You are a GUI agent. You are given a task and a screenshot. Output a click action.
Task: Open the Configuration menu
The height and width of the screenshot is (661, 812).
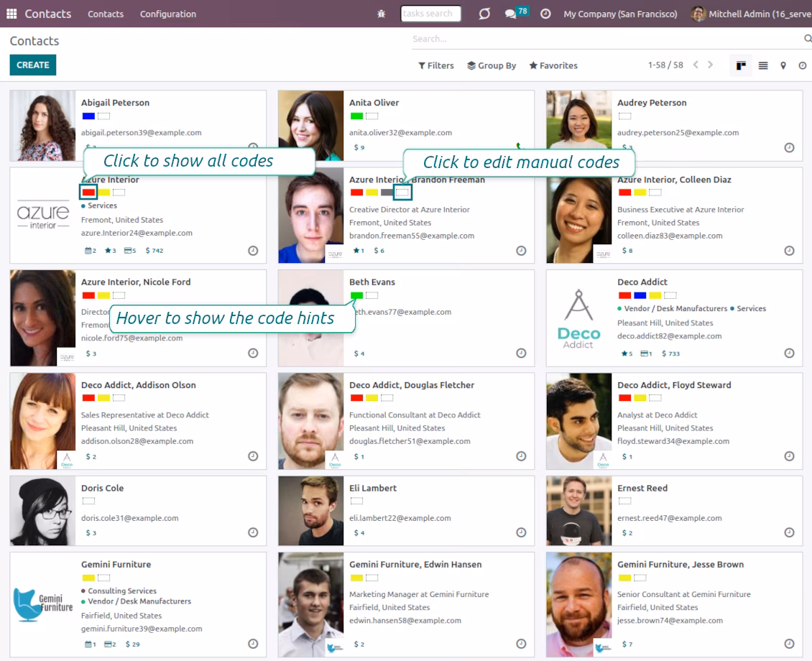(167, 14)
